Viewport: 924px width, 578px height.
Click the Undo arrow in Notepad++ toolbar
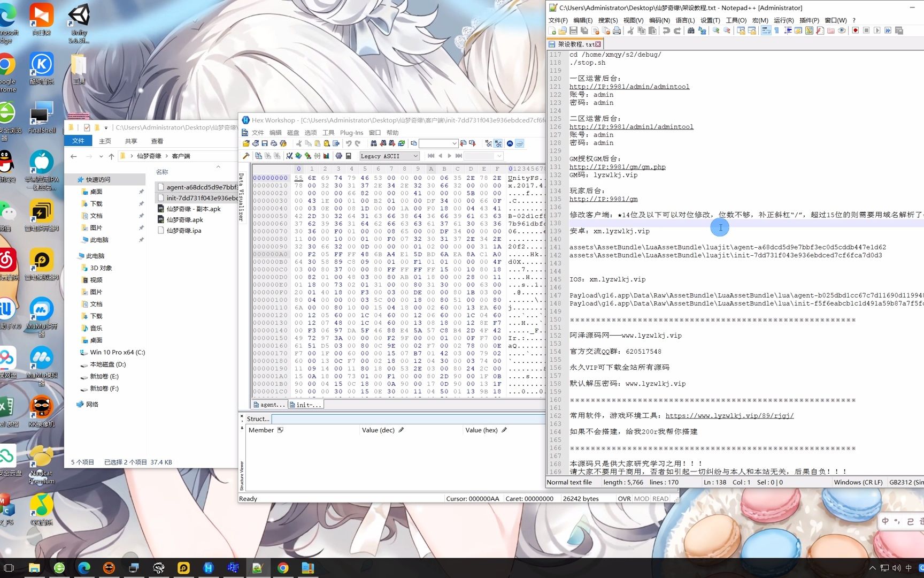[666, 31]
